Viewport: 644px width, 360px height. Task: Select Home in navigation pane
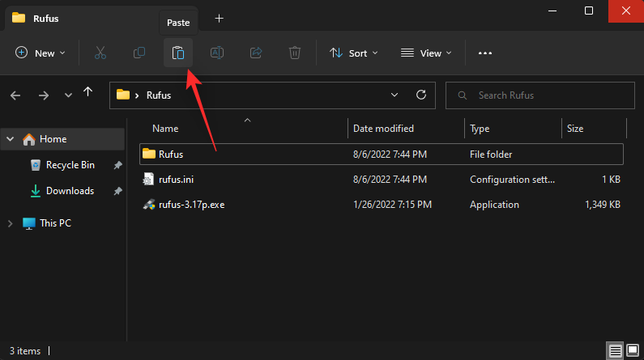click(62, 139)
